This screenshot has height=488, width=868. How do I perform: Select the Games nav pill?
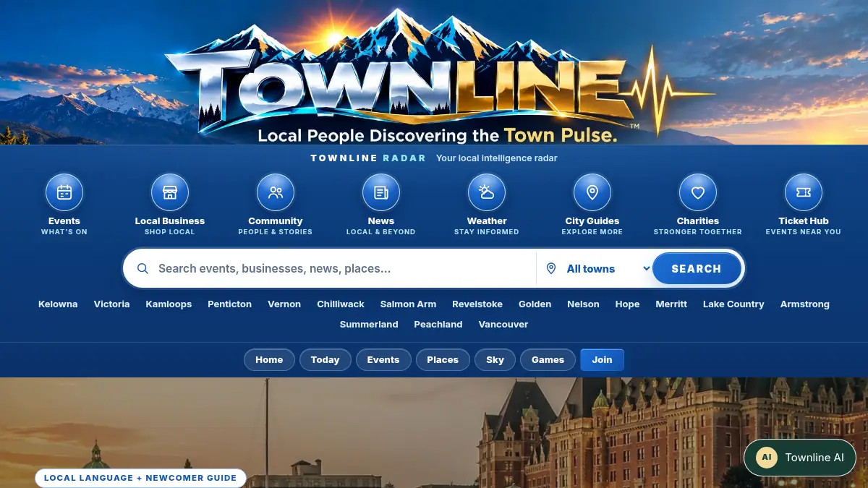tap(548, 359)
